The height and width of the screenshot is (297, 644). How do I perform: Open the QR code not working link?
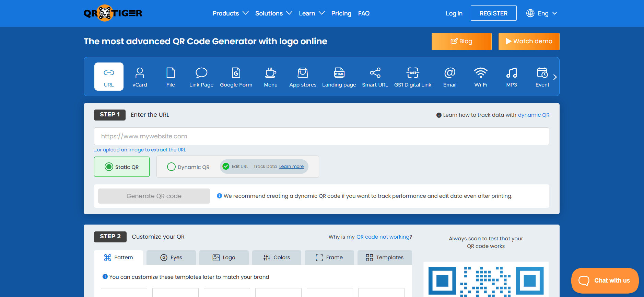383,237
